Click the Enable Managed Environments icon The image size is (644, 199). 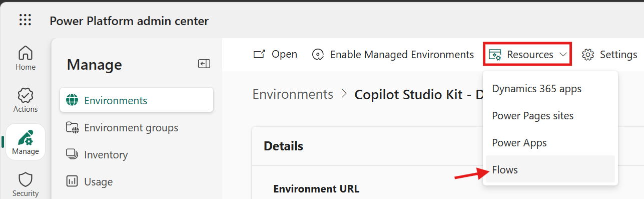click(x=318, y=54)
